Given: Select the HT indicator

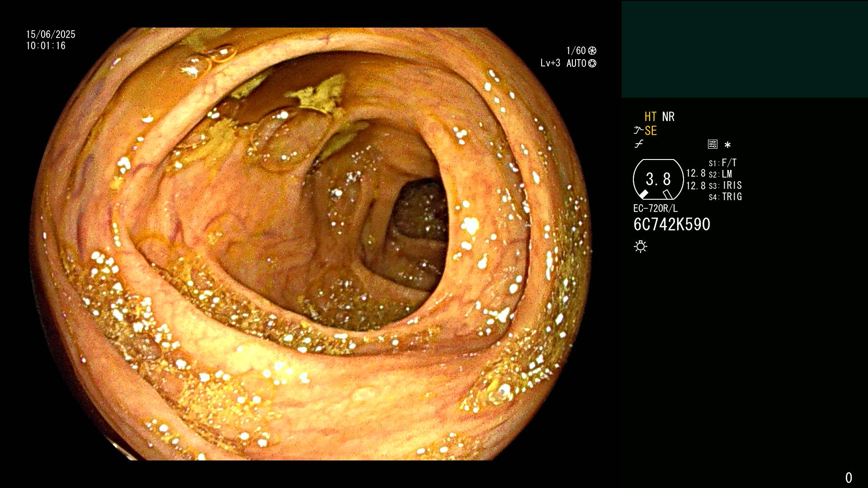Looking at the screenshot, I should tap(651, 117).
